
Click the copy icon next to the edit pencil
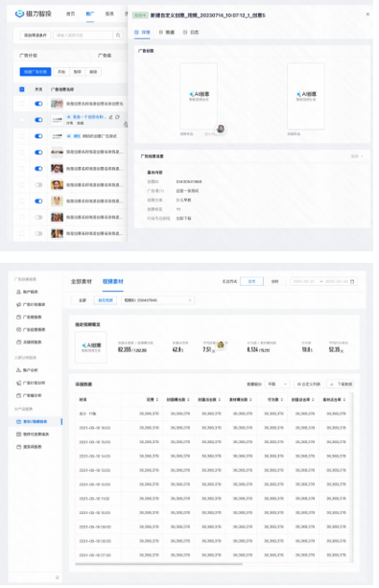coord(117,117)
